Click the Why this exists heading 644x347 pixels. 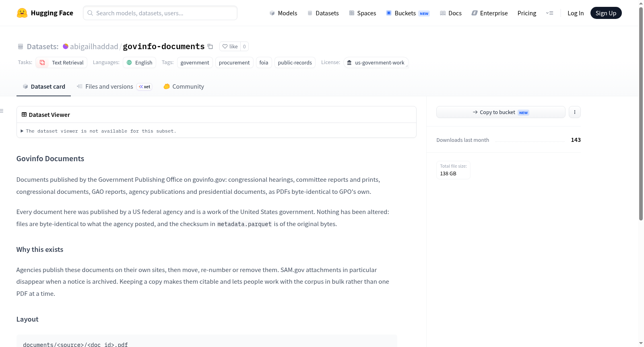click(40, 249)
